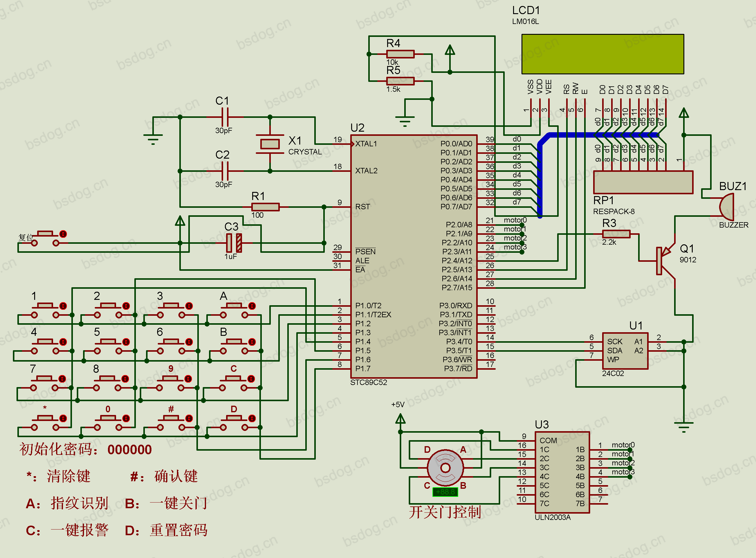Toggle red latch dot of keypad key #

pyautogui.click(x=189, y=418)
